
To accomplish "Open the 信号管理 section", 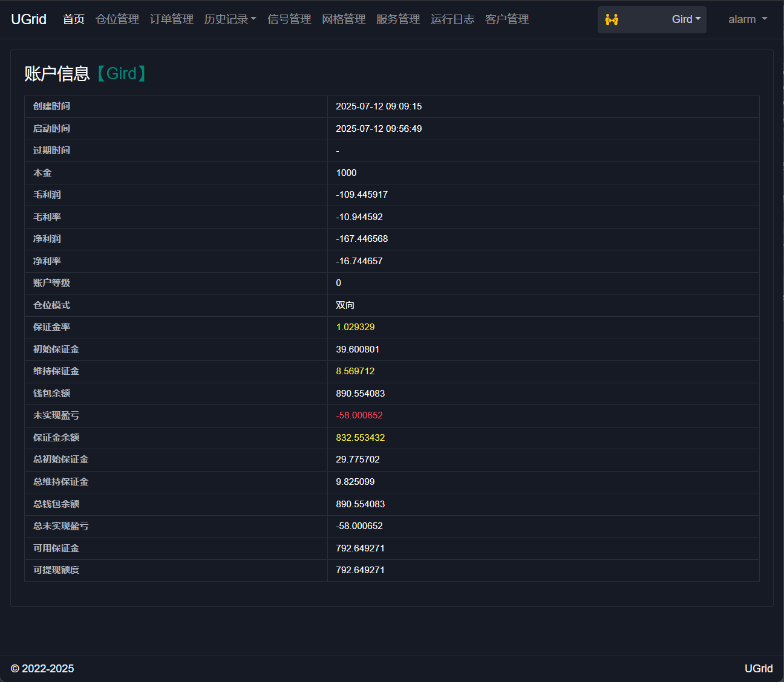I will point(289,19).
